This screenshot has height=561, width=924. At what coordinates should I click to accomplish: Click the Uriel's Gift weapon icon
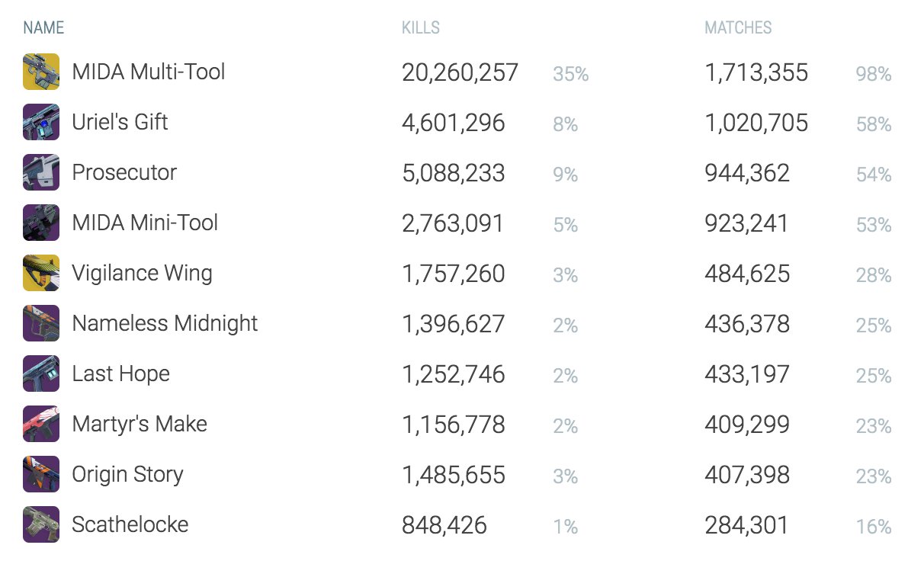pos(41,122)
